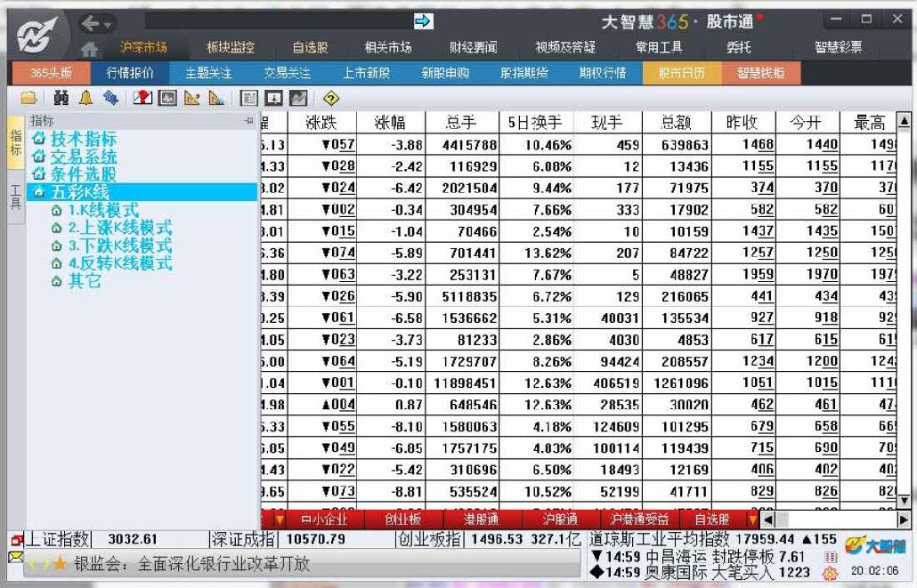The image size is (917, 588).
Task: Click the blue tag toolbar icon
Action: point(110,98)
